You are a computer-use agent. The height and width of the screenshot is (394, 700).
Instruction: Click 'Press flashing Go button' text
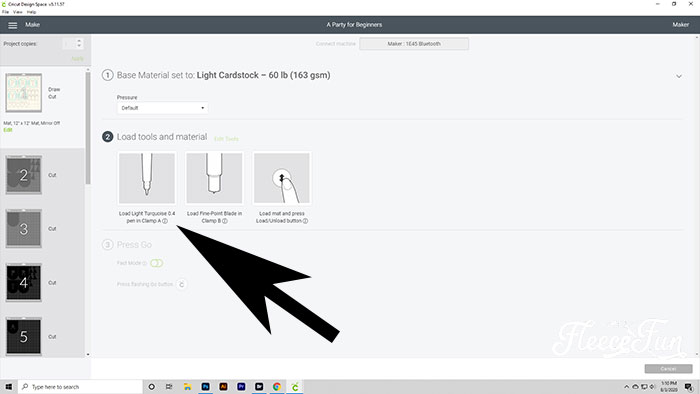[x=145, y=284]
